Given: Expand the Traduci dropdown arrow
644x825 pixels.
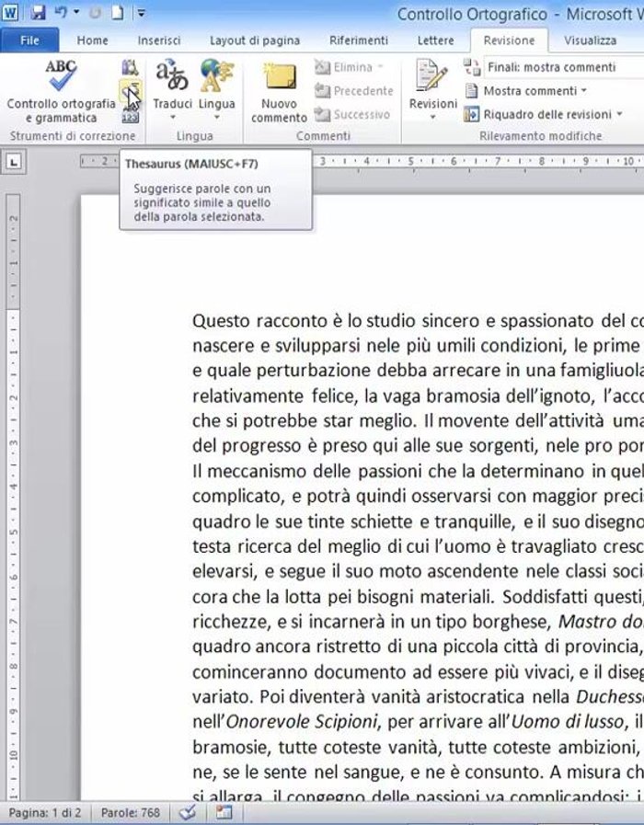Looking at the screenshot, I should coord(173,118).
